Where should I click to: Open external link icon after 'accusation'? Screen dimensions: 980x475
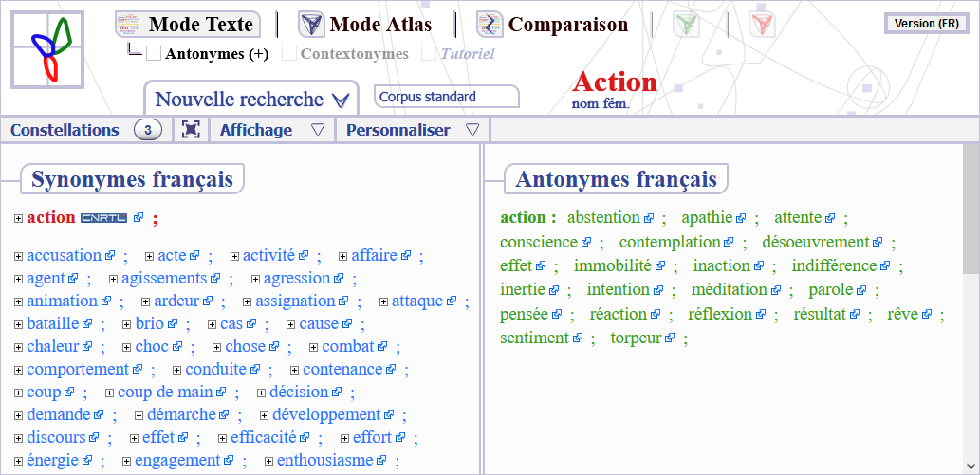pyautogui.click(x=110, y=256)
